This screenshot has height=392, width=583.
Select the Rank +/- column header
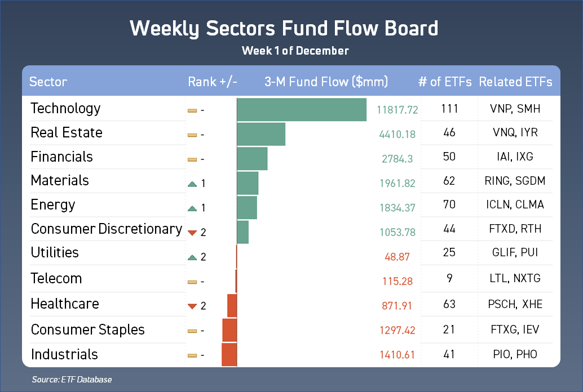pyautogui.click(x=213, y=82)
